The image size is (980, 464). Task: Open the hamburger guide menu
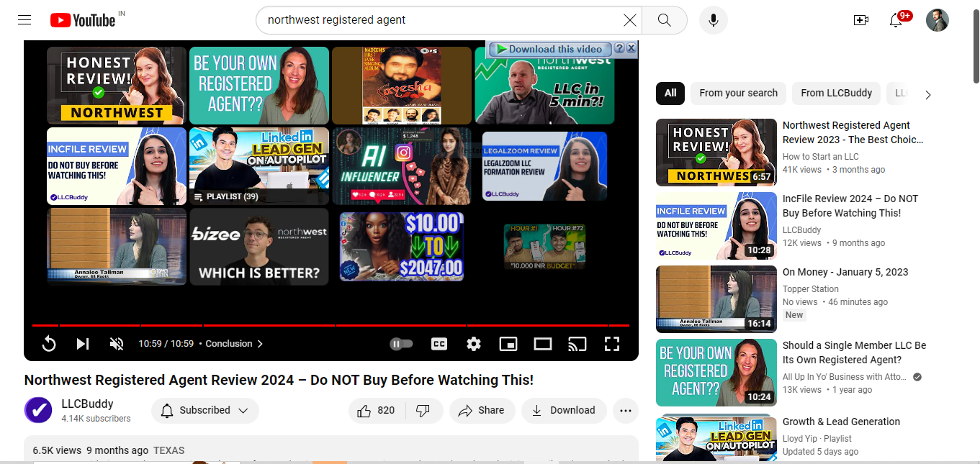(24, 20)
